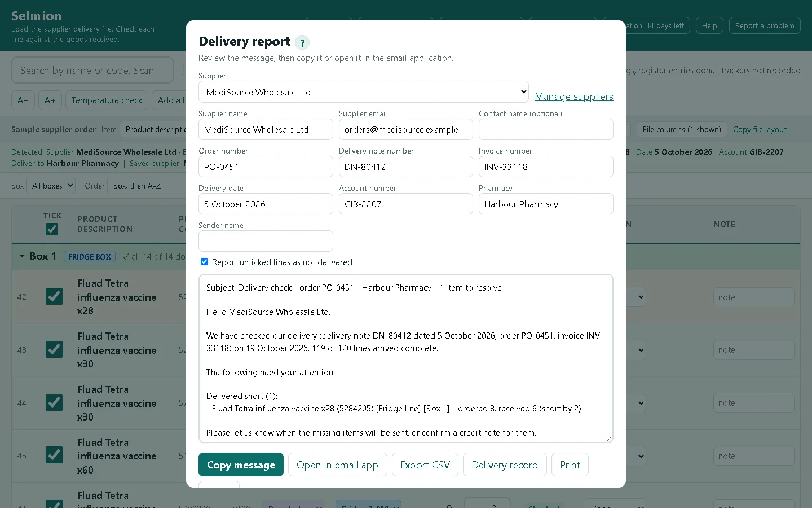Add a note for row 43

[753, 350]
